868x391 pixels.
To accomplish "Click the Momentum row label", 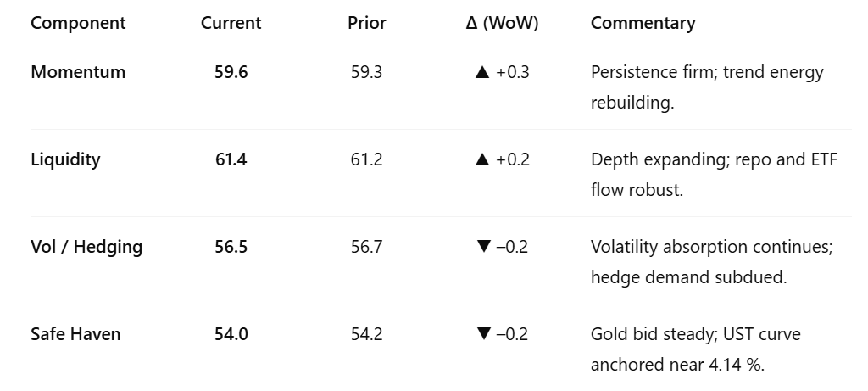I will pos(78,73).
